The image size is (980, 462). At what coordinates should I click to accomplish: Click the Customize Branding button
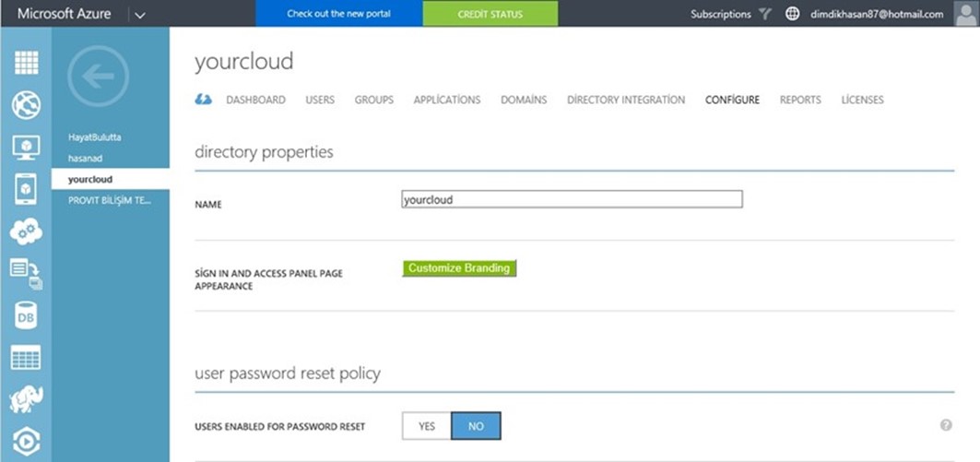tap(459, 268)
